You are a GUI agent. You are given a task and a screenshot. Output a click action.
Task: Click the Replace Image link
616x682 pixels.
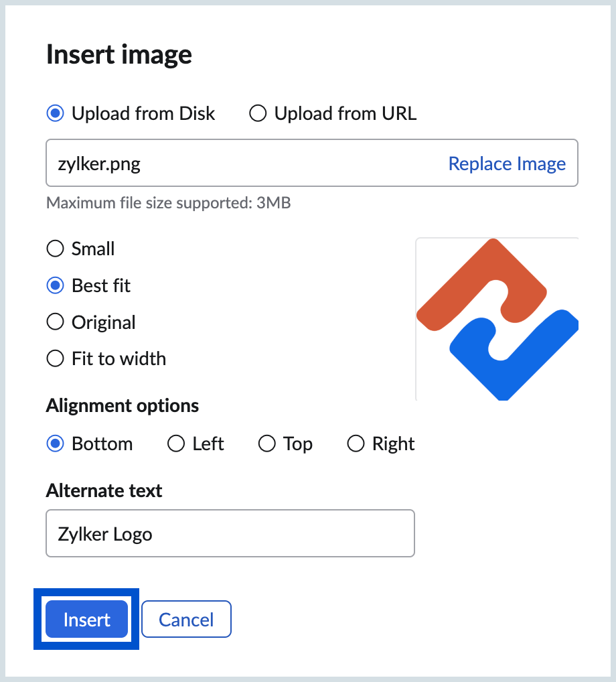(x=507, y=163)
